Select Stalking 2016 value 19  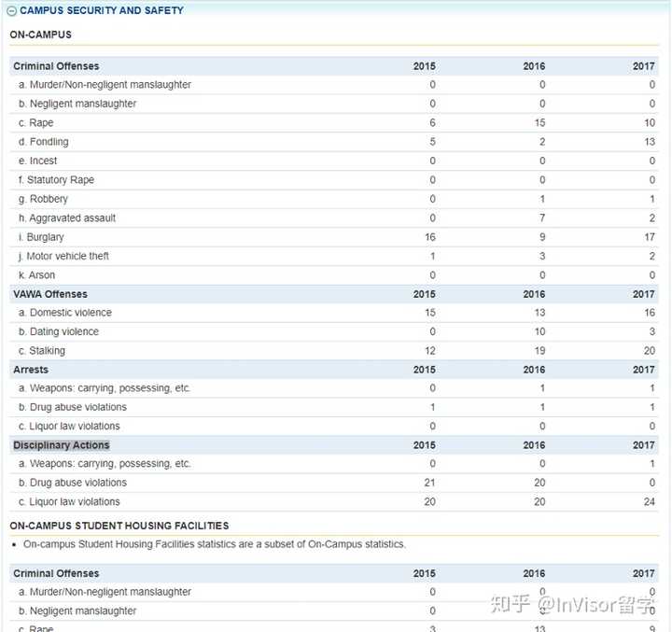(x=539, y=351)
